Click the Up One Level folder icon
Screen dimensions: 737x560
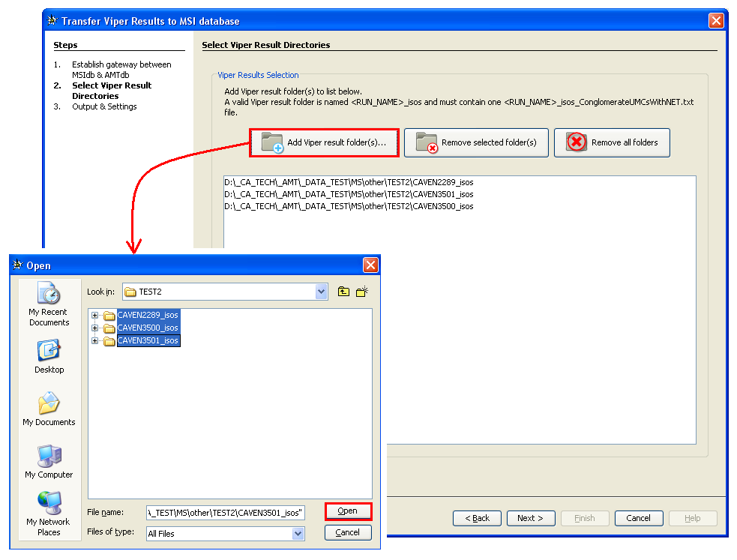pos(343,292)
